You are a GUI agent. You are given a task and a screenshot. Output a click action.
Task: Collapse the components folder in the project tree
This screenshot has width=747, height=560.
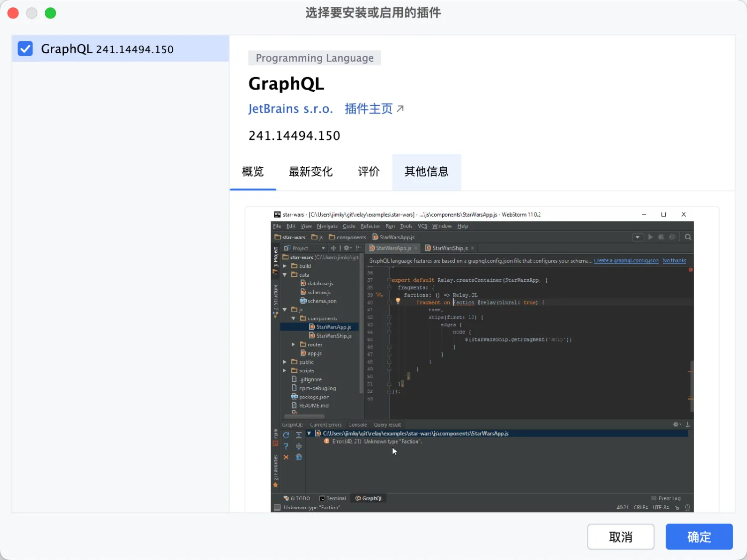293,318
